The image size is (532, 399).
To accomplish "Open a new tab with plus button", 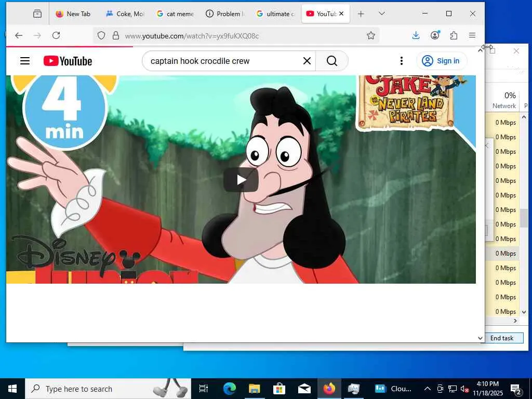I will pos(361,14).
